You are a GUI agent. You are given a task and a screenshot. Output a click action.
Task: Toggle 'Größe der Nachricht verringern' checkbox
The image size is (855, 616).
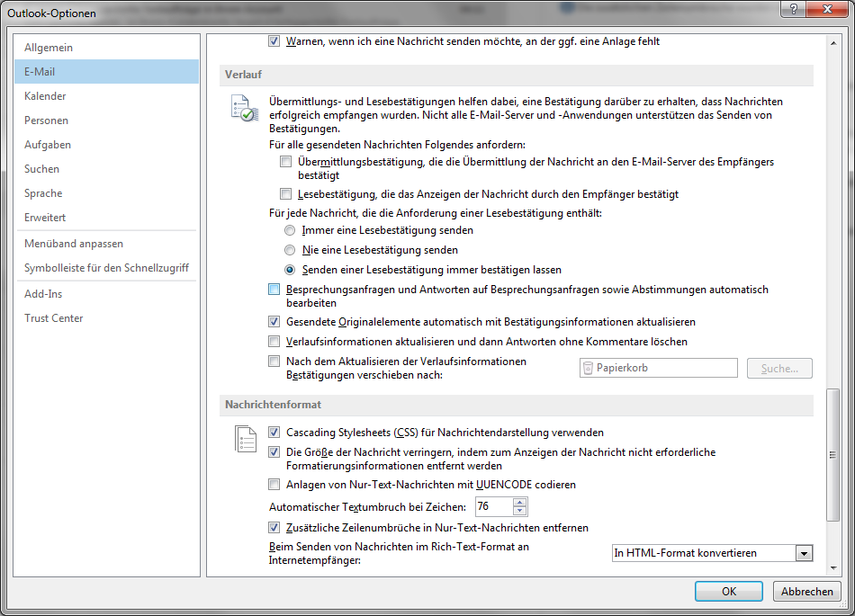tap(274, 452)
